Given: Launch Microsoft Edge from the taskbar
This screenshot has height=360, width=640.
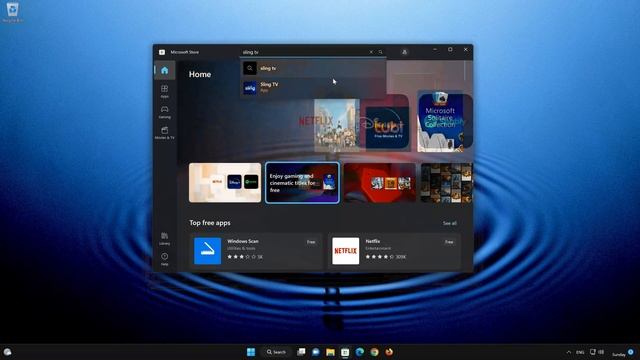Looking at the screenshot, I should click(360, 352).
